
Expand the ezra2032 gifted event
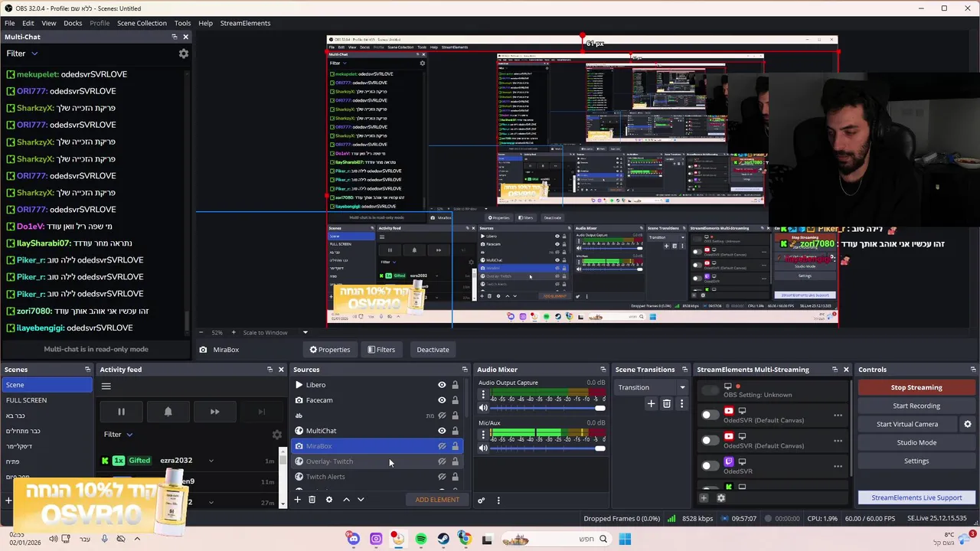coord(211,461)
